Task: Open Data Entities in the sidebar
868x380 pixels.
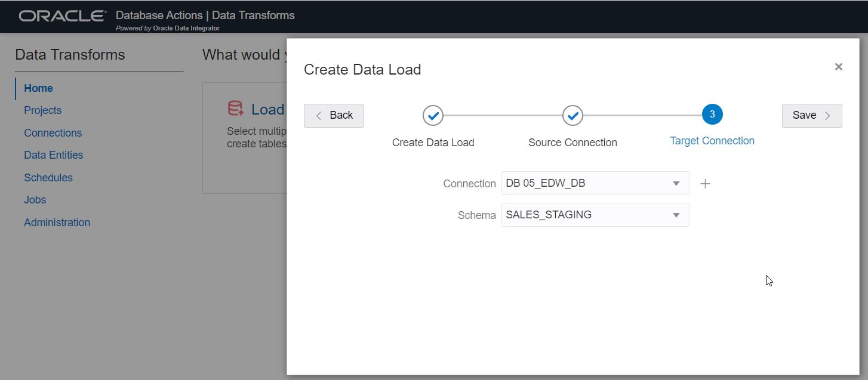Action: tap(53, 155)
